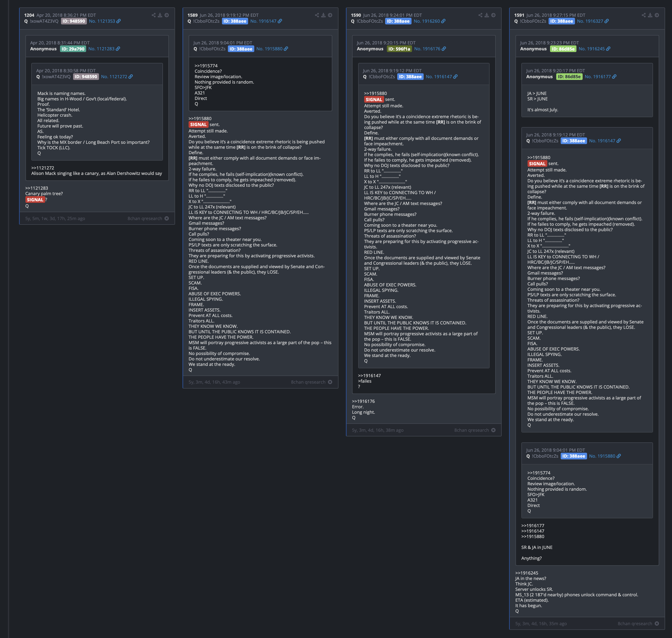
Task: Click the download icon on post 1589
Action: click(323, 15)
